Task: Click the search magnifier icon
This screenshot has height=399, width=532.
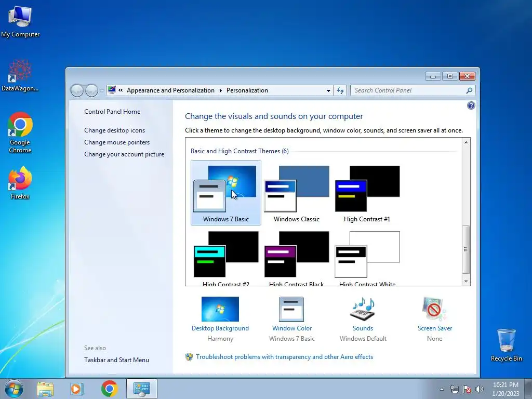Action: (x=469, y=90)
